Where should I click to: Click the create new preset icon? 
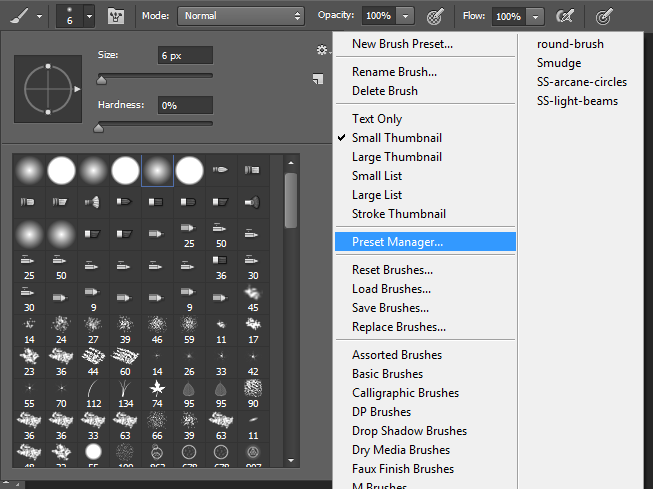317,79
